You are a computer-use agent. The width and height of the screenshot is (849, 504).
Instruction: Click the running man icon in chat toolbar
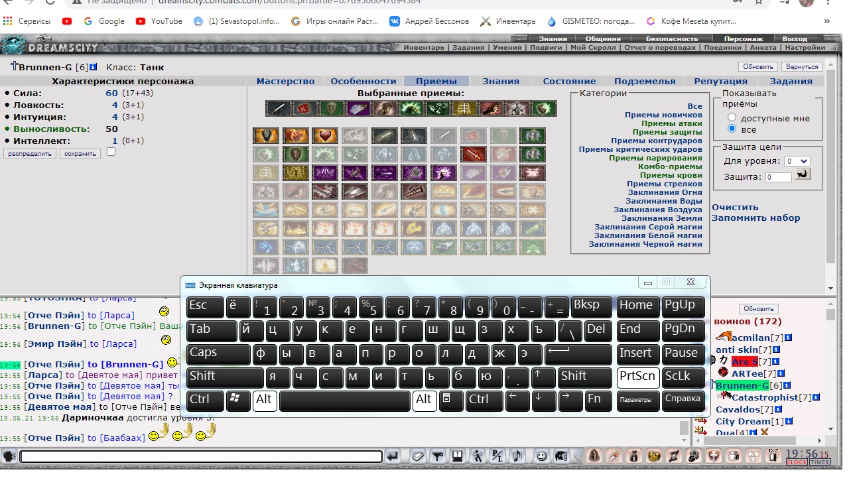(478, 456)
